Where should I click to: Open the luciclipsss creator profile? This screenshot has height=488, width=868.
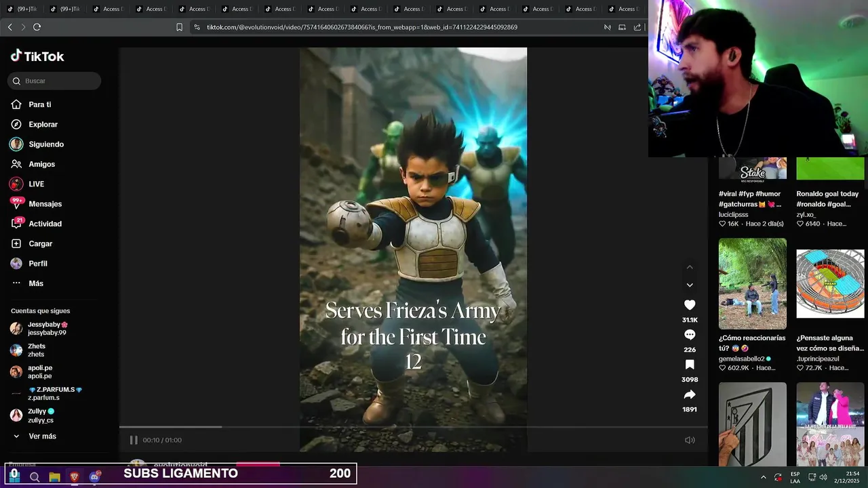734,215
